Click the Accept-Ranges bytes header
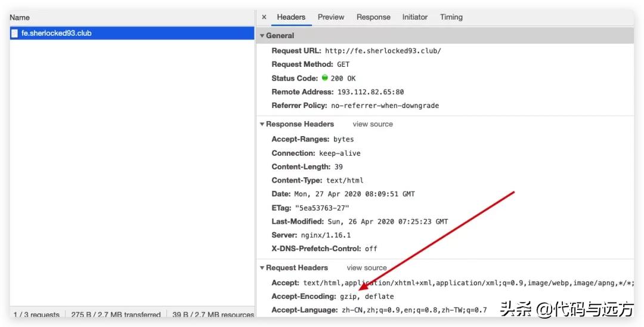The image size is (644, 327). pos(312,139)
